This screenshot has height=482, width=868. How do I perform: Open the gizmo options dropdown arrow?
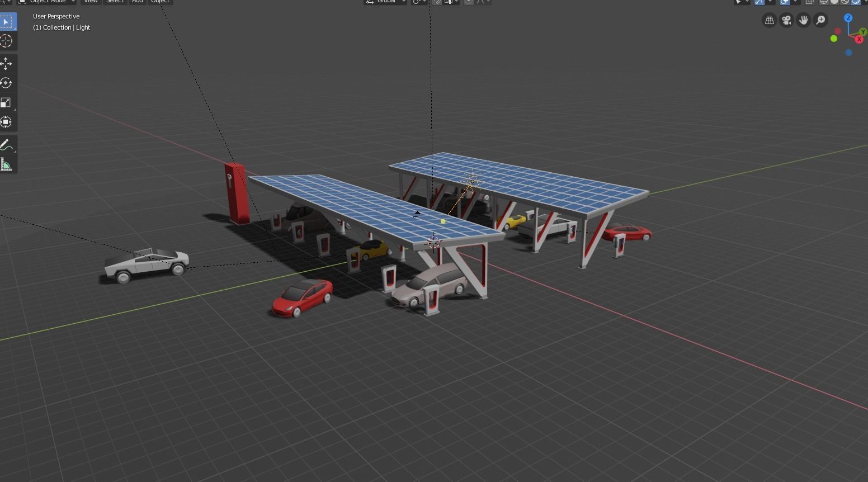(770, 2)
